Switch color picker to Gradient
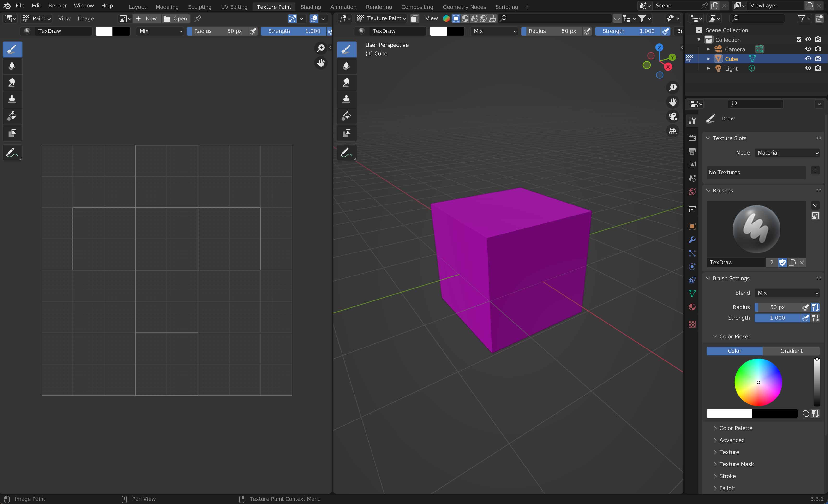The width and height of the screenshot is (828, 504). point(791,351)
